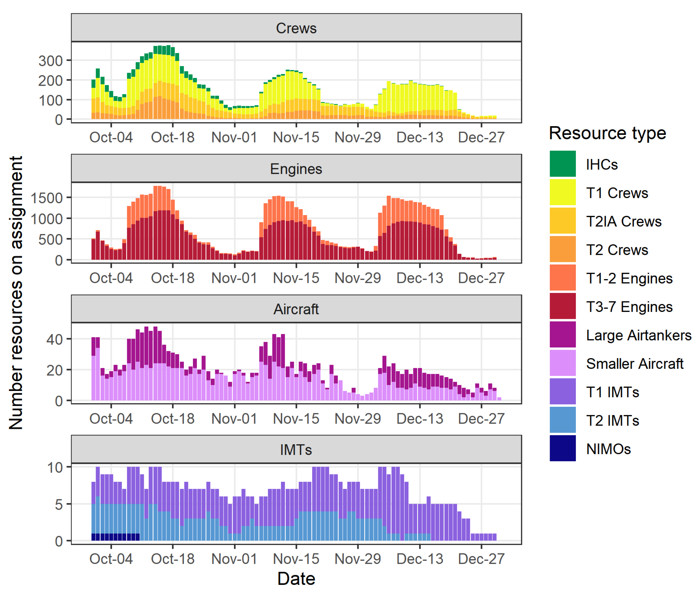
Task: Select the T2IA Crews legend color box
Action: (x=562, y=221)
